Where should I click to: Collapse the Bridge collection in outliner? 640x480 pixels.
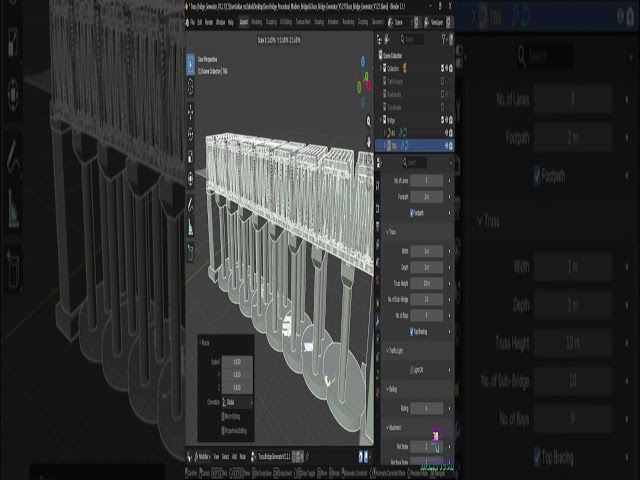381,120
